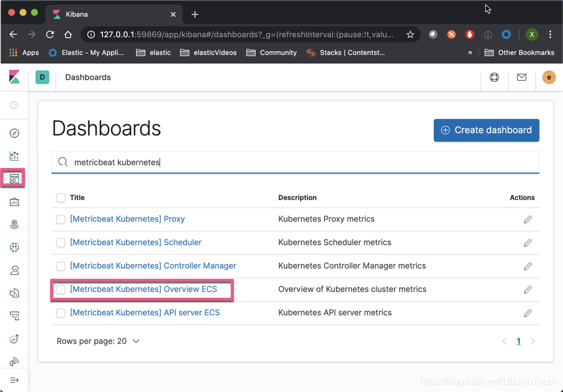Open the space selector D badge
Image resolution: width=563 pixels, height=392 pixels.
(x=42, y=77)
